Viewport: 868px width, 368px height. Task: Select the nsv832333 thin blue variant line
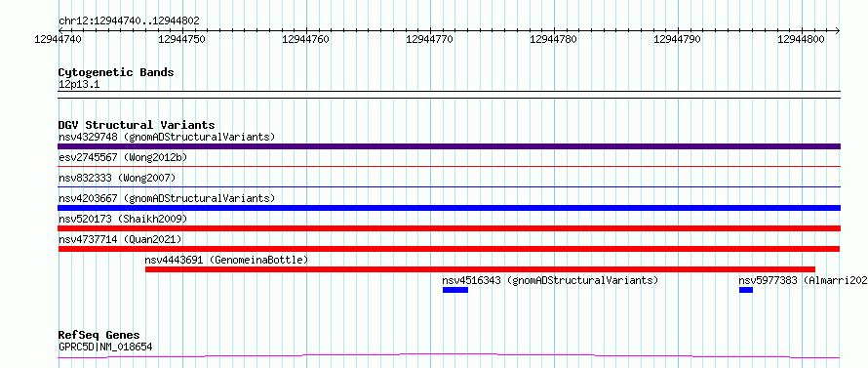pos(449,186)
